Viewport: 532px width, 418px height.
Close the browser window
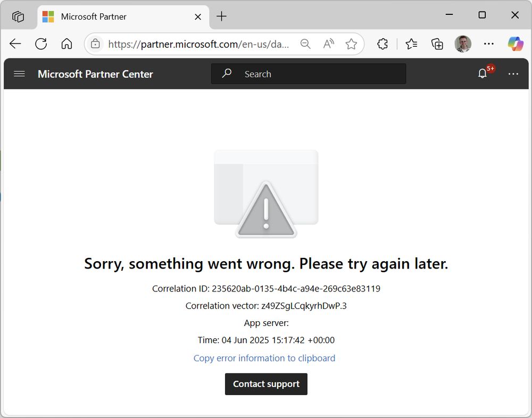(x=514, y=15)
